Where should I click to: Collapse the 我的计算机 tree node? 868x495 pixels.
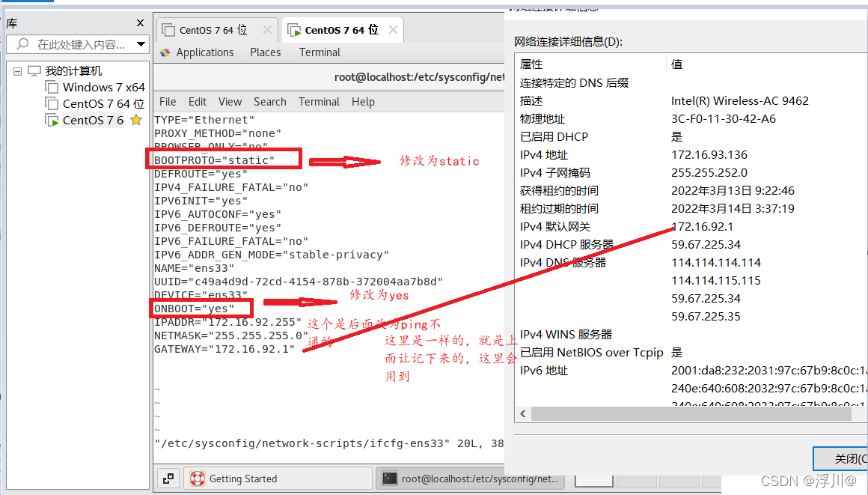pyautogui.click(x=18, y=71)
